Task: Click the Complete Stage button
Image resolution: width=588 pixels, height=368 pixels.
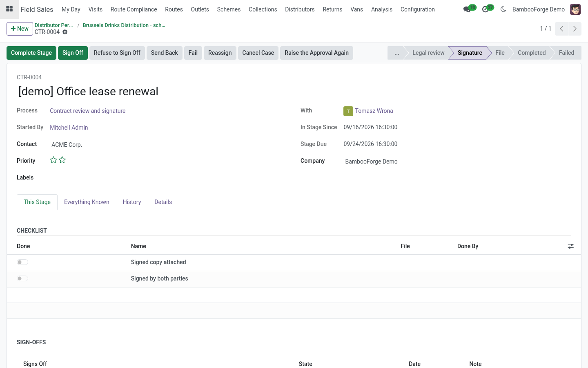Action: pyautogui.click(x=31, y=53)
